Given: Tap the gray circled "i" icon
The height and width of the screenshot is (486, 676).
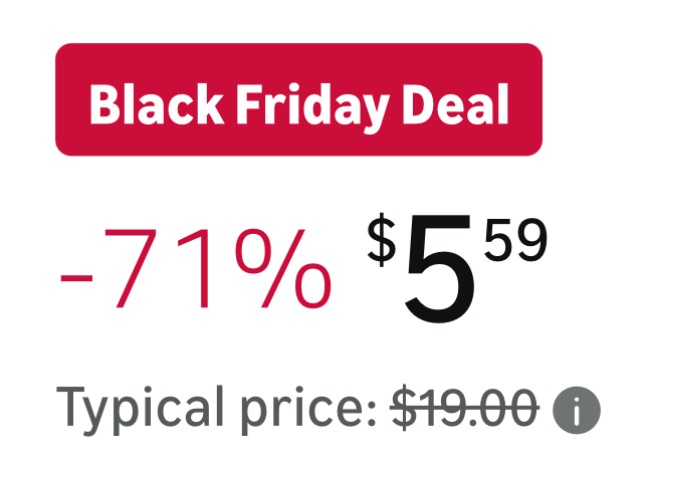Looking at the screenshot, I should (x=579, y=409).
